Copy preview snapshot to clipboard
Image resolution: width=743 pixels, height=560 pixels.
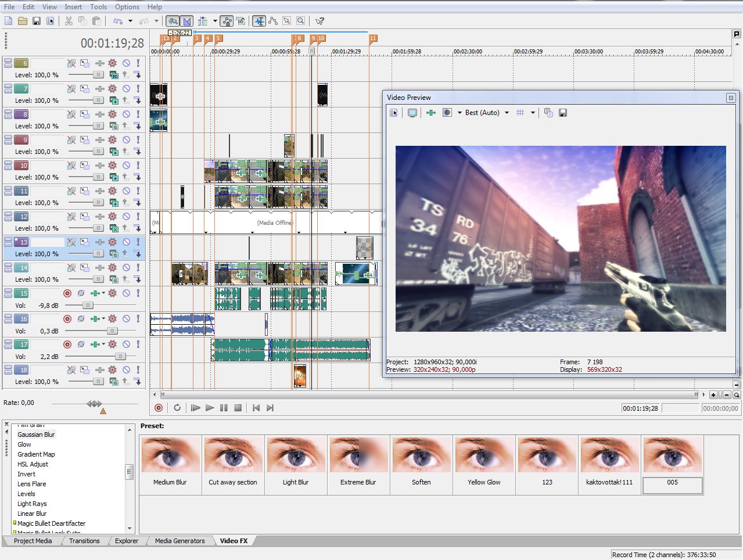pos(548,113)
